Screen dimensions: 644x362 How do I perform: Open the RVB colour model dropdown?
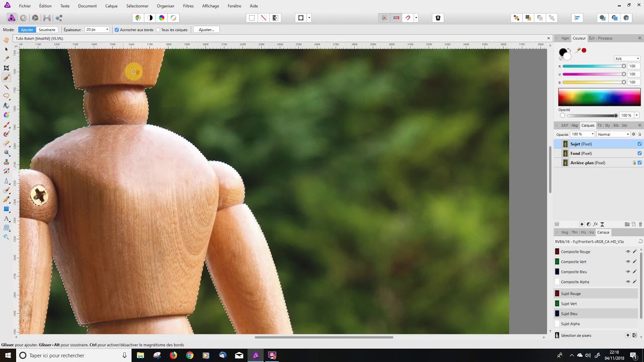(627, 59)
